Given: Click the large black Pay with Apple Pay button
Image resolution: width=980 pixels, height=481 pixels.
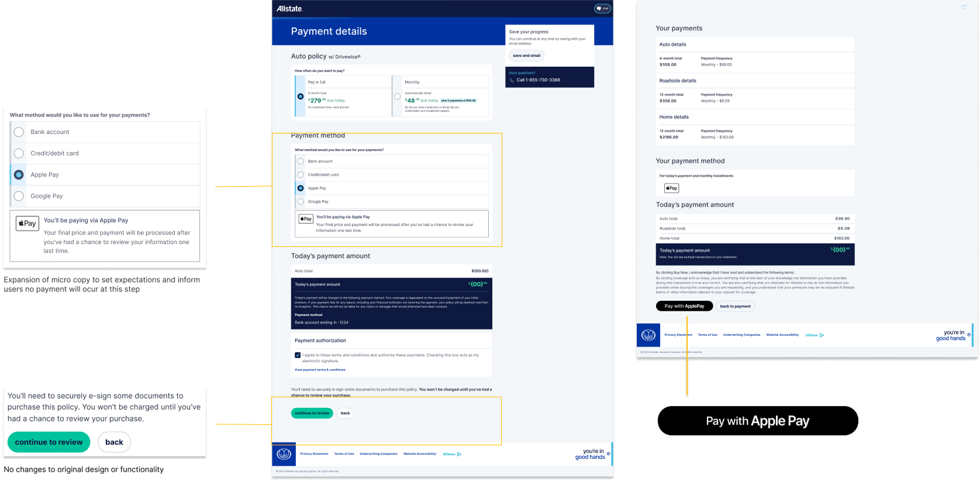Looking at the screenshot, I should tap(758, 421).
